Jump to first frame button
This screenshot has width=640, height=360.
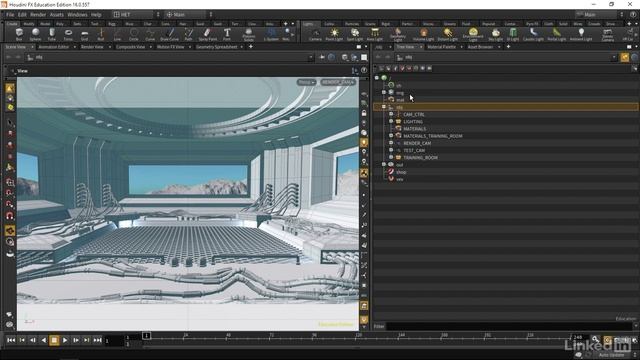(x=11, y=340)
